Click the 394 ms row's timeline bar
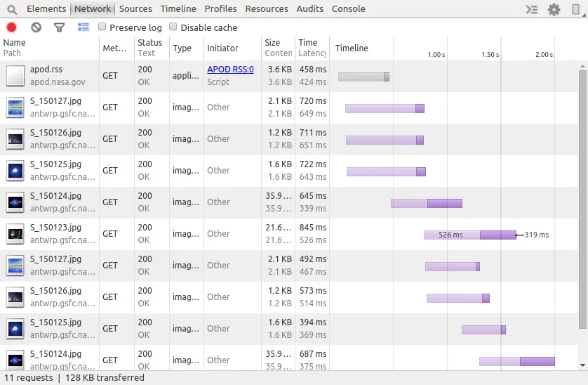 (483, 329)
